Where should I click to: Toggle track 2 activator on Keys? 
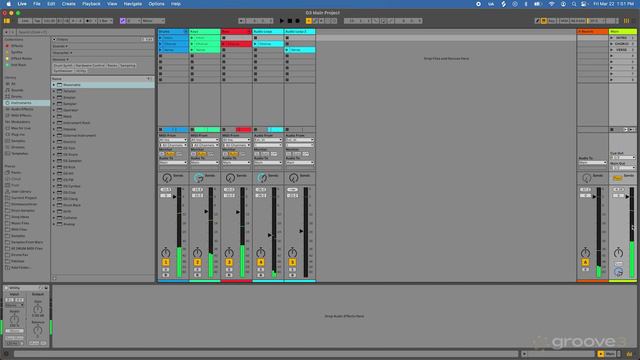point(198,262)
